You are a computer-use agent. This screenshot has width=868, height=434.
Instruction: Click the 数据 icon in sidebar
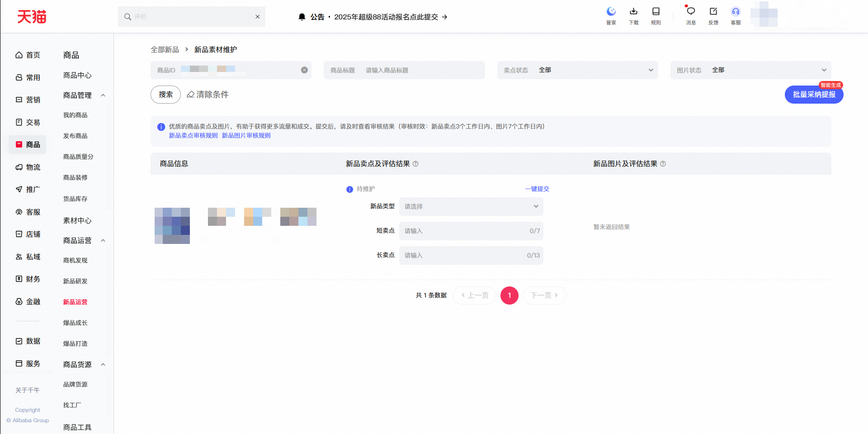[x=19, y=341]
